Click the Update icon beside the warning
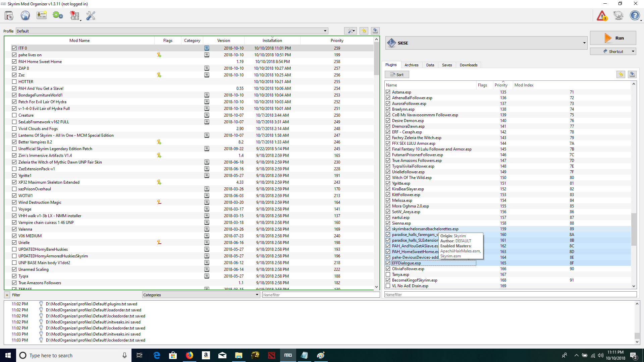Screen dimensions: 644x362 [618, 15]
